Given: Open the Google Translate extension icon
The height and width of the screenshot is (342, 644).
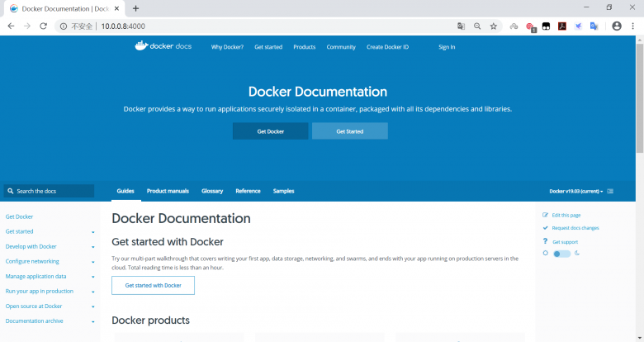Looking at the screenshot, I should pyautogui.click(x=594, y=26).
